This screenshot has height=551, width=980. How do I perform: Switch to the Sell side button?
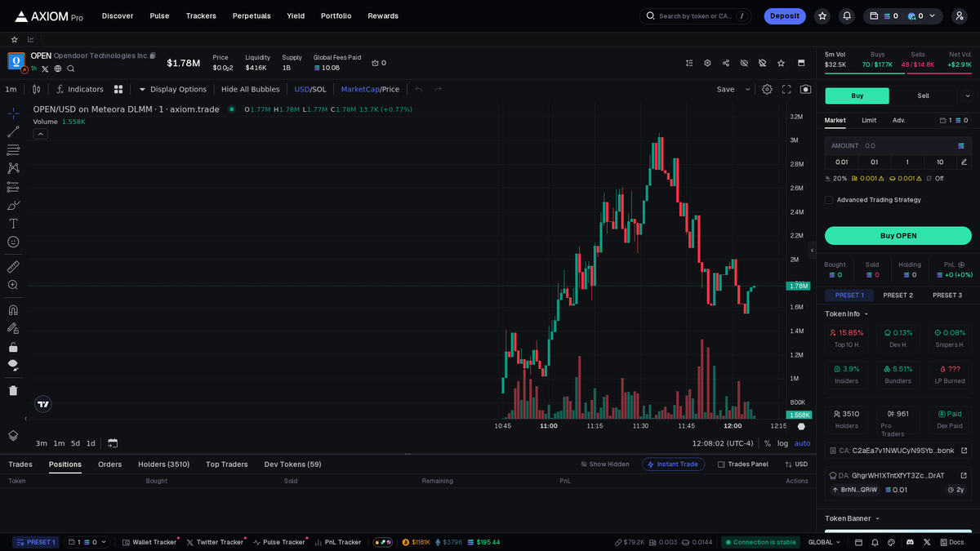[x=923, y=96]
